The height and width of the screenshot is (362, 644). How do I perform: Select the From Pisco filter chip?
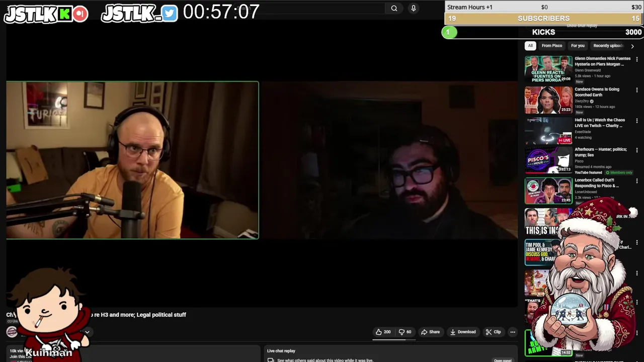[x=552, y=46]
